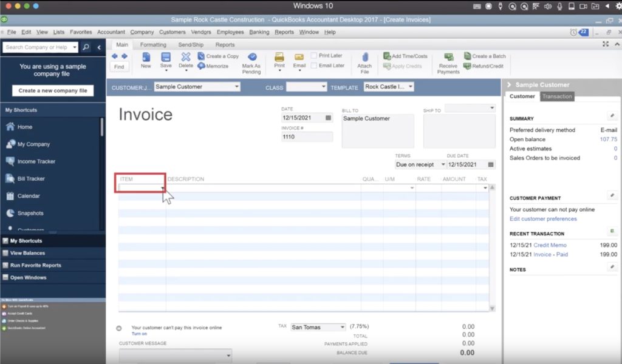
Task: Edit the Notes pencil icon
Action: [x=612, y=267]
